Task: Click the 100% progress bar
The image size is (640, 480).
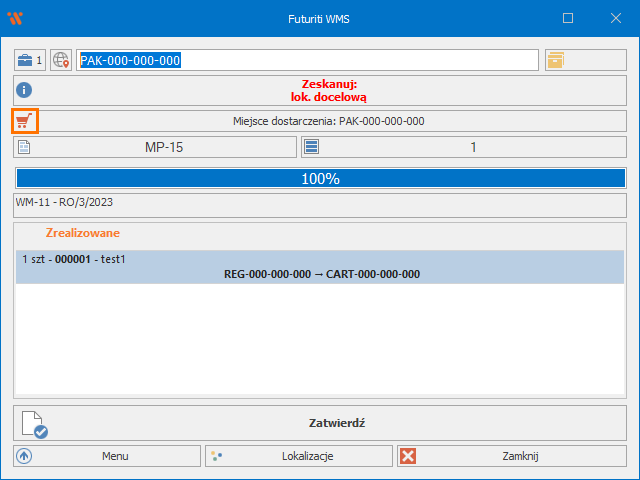Action: pos(320,178)
